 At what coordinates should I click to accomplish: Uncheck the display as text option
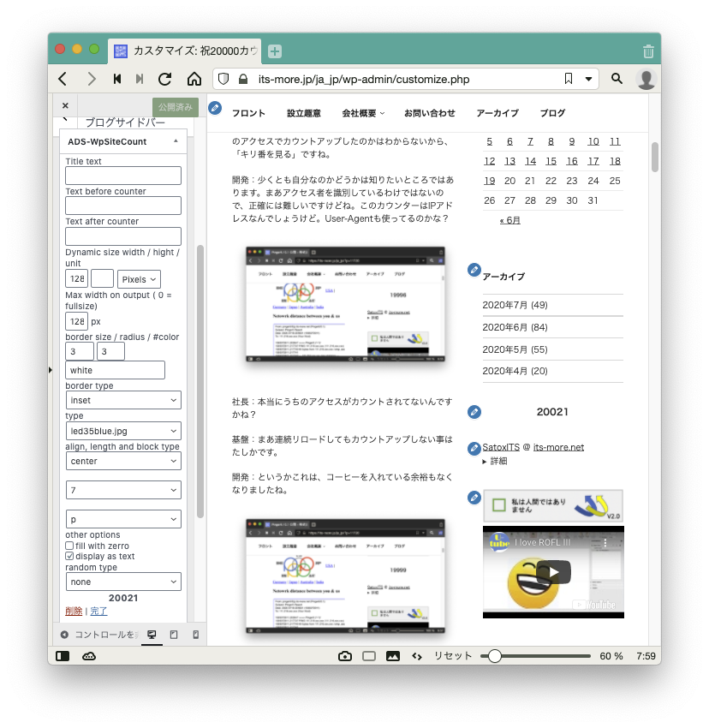coord(70,557)
